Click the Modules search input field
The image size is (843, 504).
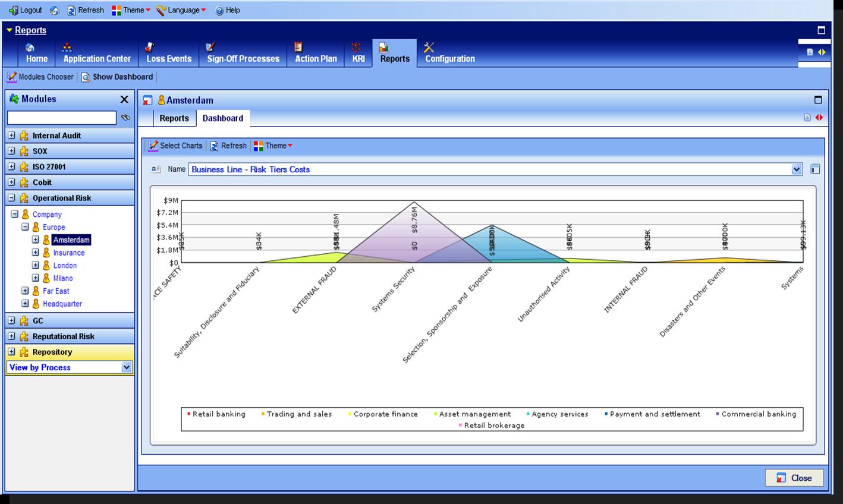tap(62, 118)
